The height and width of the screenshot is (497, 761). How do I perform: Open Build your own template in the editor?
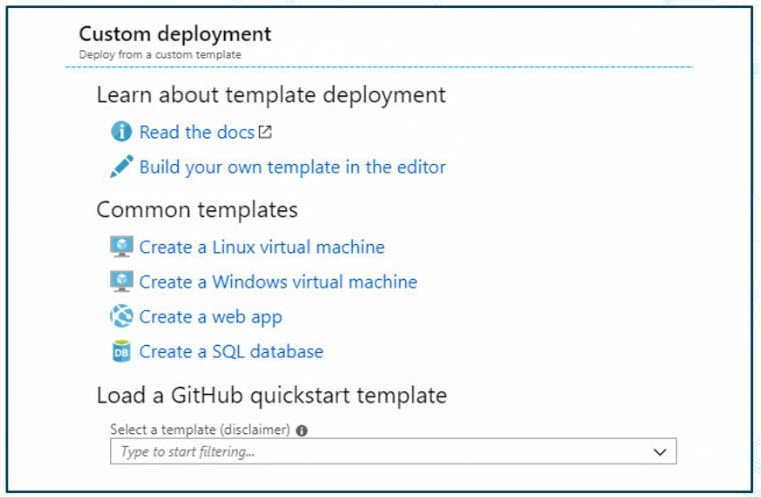(x=292, y=167)
